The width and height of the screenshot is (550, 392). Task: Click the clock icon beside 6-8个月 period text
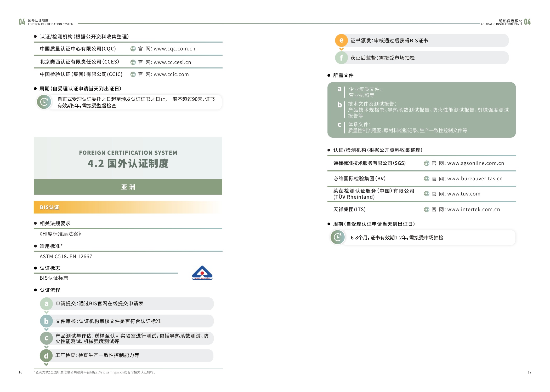(x=337, y=237)
